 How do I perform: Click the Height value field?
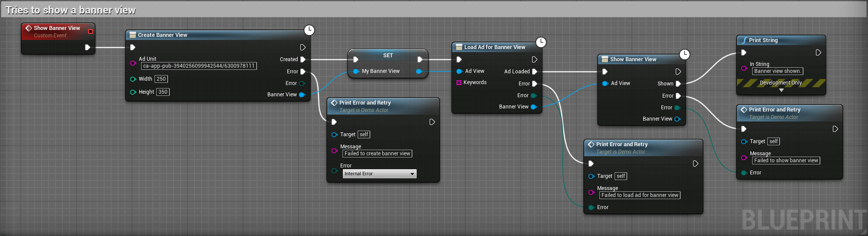163,92
